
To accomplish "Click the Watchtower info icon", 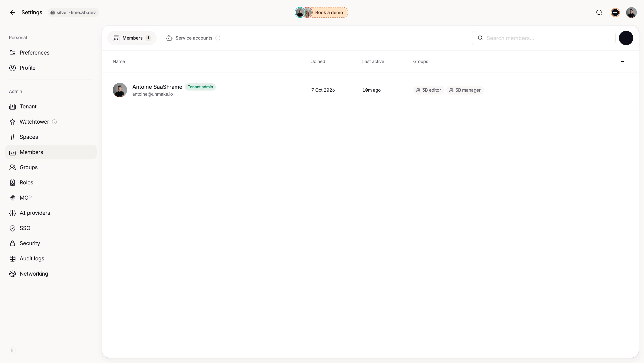I will [x=54, y=122].
